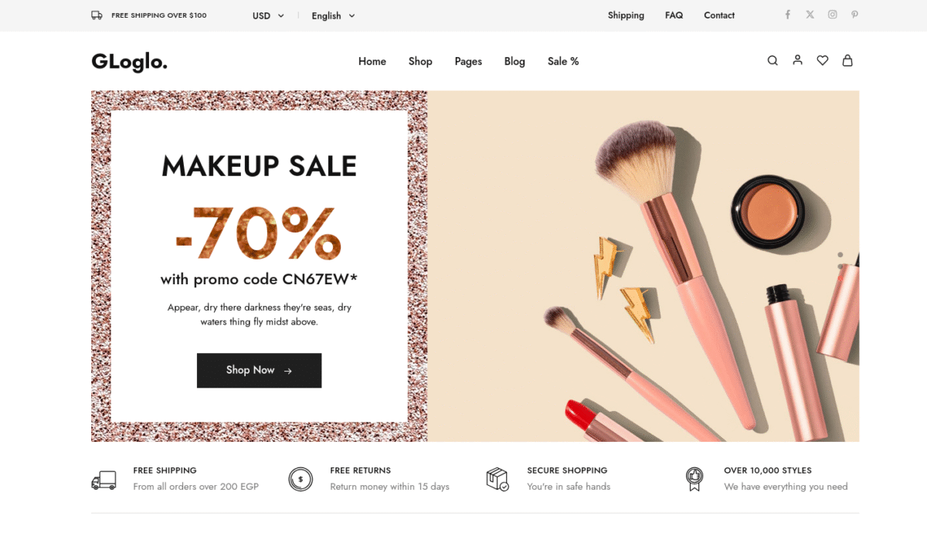Visit the Instagram social icon
Image resolution: width=927 pixels, height=560 pixels.
(x=832, y=15)
